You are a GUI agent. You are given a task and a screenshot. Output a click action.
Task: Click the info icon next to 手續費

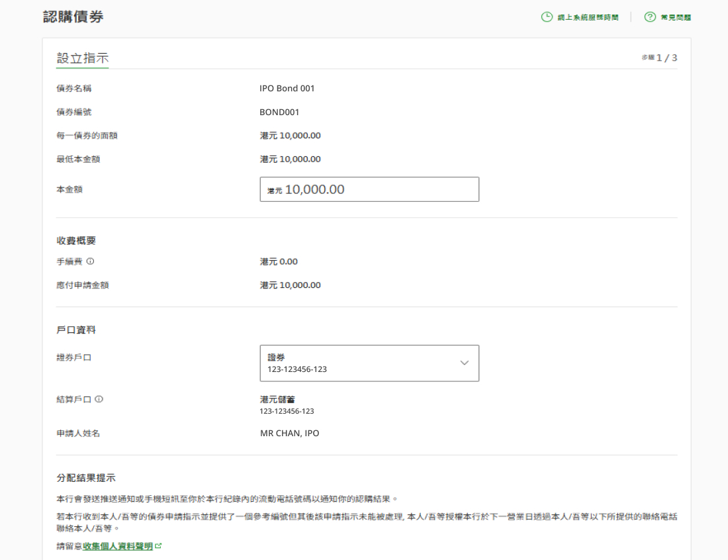(x=90, y=261)
